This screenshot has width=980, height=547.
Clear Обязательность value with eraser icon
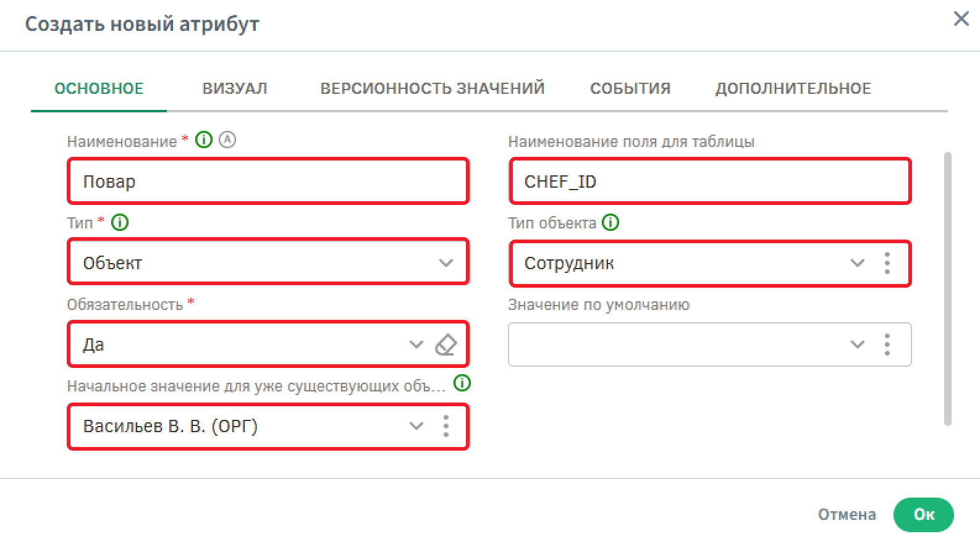tap(446, 344)
